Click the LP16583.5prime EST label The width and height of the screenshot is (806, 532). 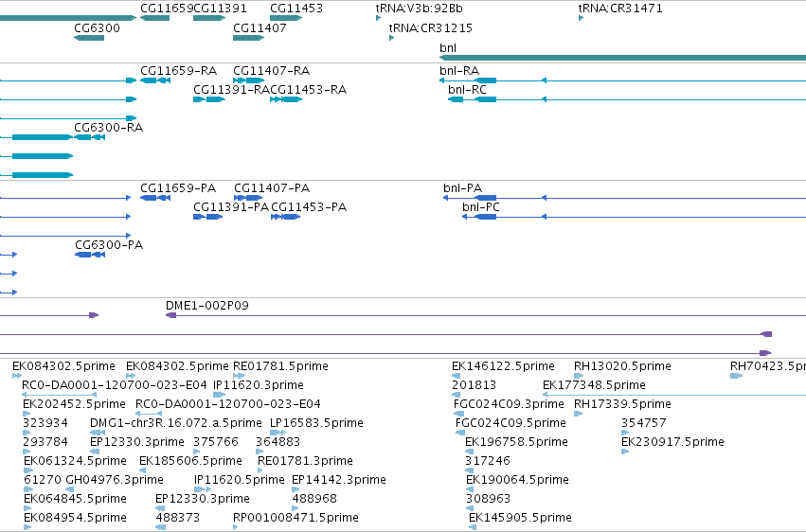pos(316,423)
